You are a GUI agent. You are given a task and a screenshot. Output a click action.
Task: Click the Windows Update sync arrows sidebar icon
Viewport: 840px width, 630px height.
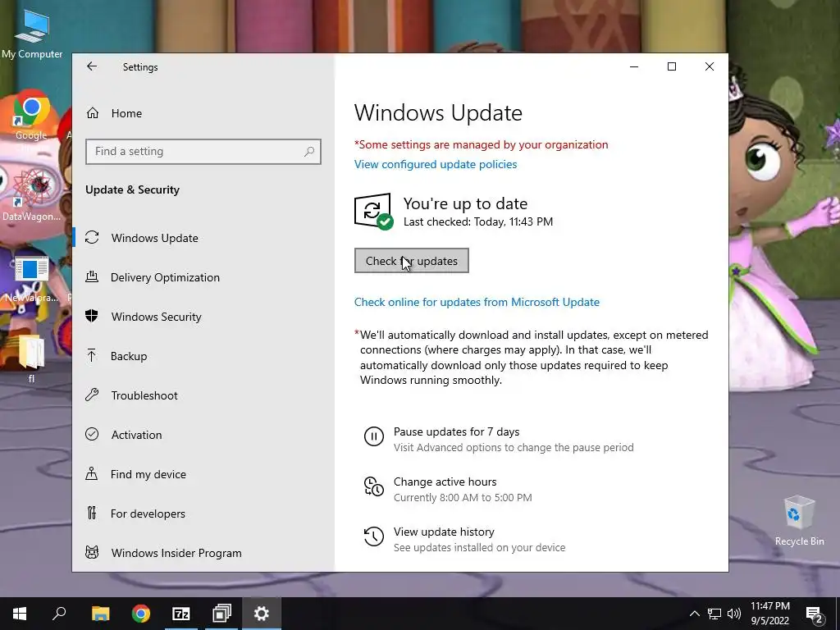click(92, 237)
